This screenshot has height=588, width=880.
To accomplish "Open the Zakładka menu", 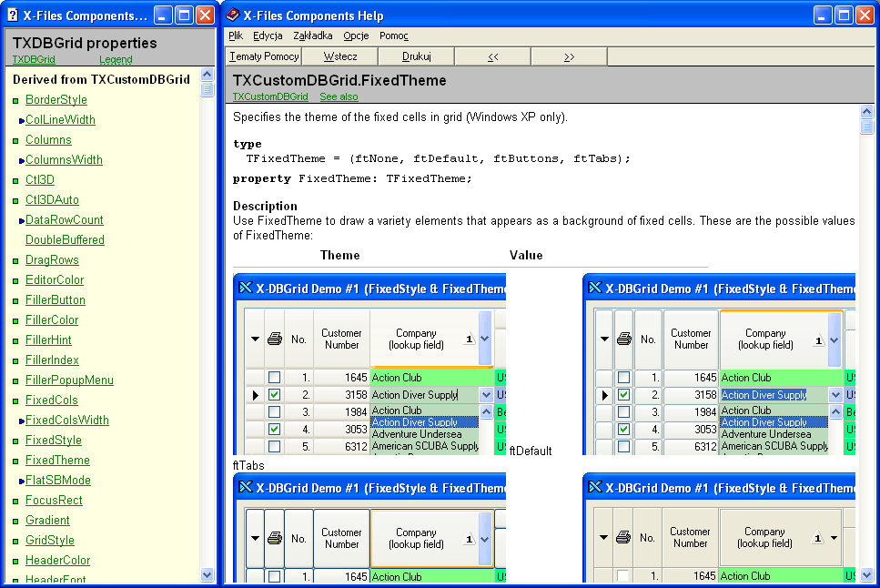I will point(313,36).
